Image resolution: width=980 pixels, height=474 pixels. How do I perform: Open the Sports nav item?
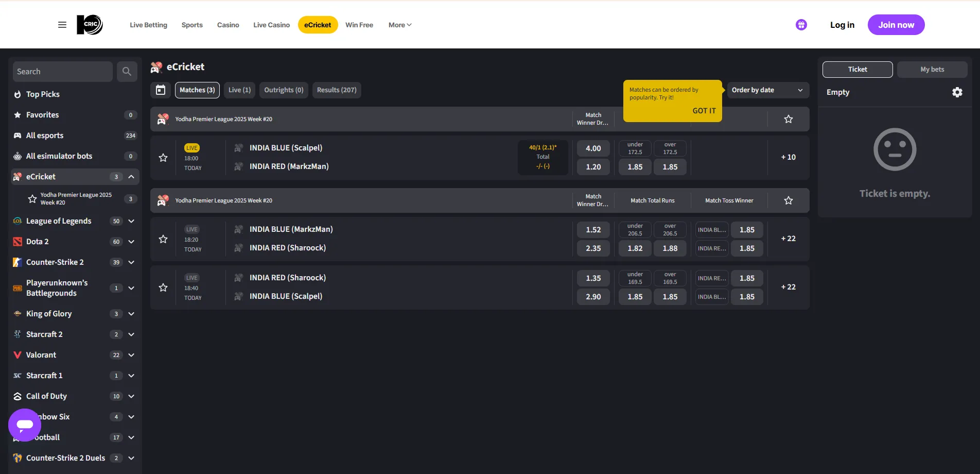pyautogui.click(x=192, y=25)
